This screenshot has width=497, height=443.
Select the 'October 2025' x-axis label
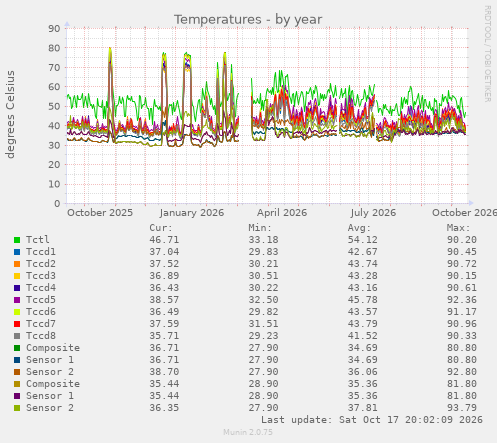pos(100,213)
